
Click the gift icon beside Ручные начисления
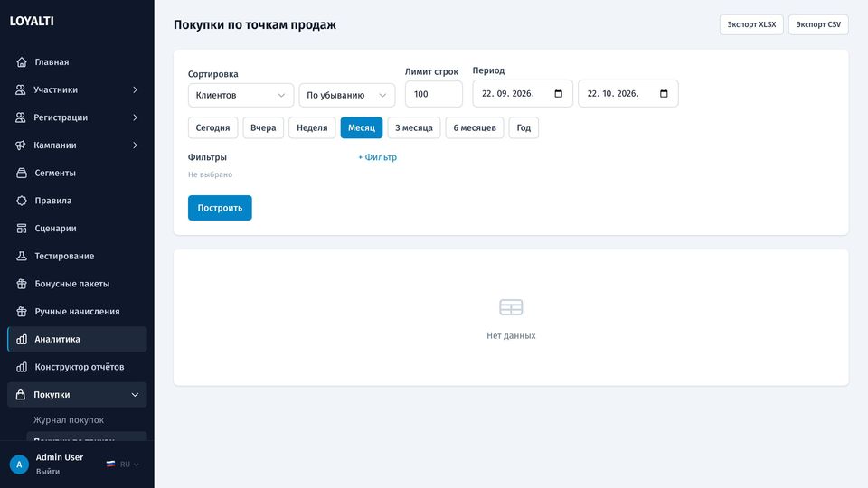(x=22, y=311)
